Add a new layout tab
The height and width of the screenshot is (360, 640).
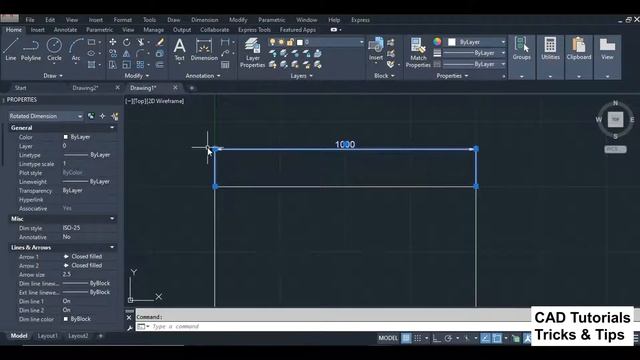pos(100,336)
